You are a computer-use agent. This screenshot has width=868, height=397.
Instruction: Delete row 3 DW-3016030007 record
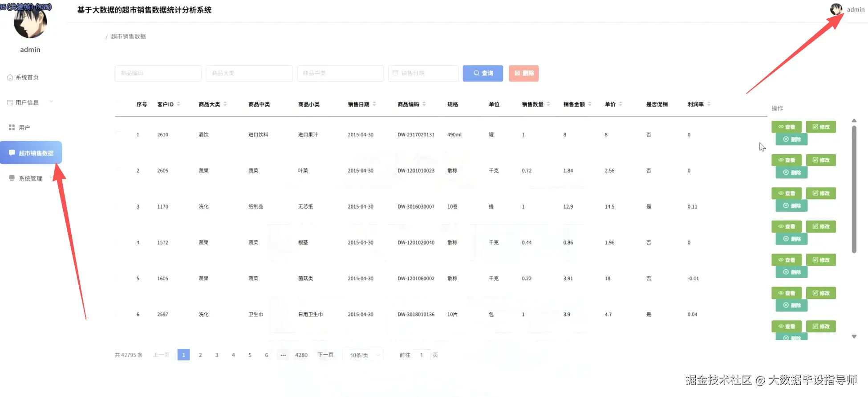791,206
